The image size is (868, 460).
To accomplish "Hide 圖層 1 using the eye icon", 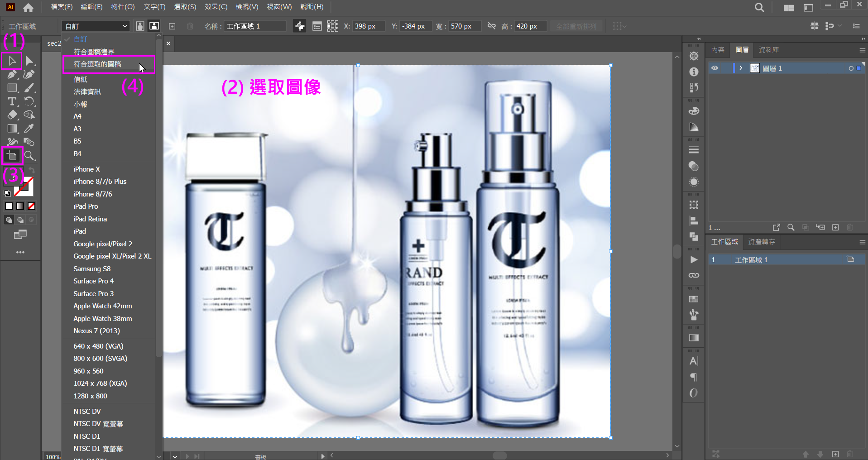I will click(715, 68).
